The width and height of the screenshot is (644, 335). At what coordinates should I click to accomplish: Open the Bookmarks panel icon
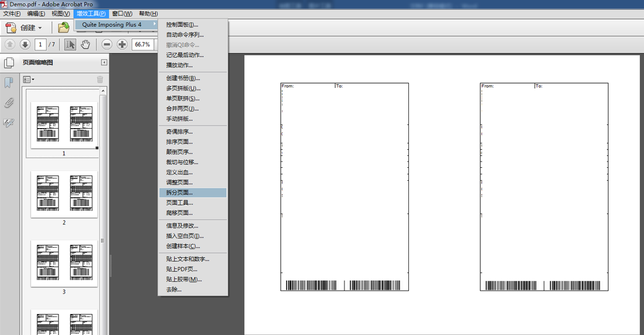pyautogui.click(x=9, y=83)
